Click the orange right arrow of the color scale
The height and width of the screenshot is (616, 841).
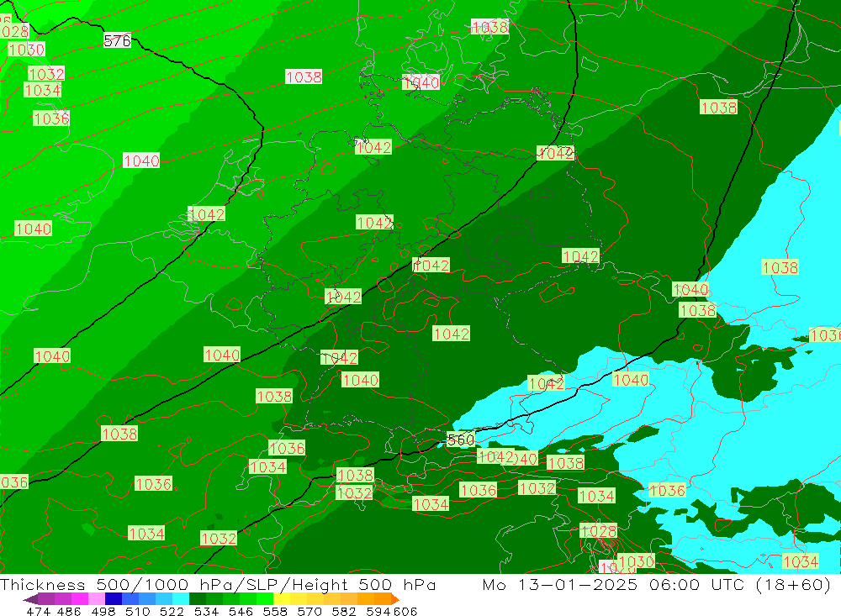[395, 599]
